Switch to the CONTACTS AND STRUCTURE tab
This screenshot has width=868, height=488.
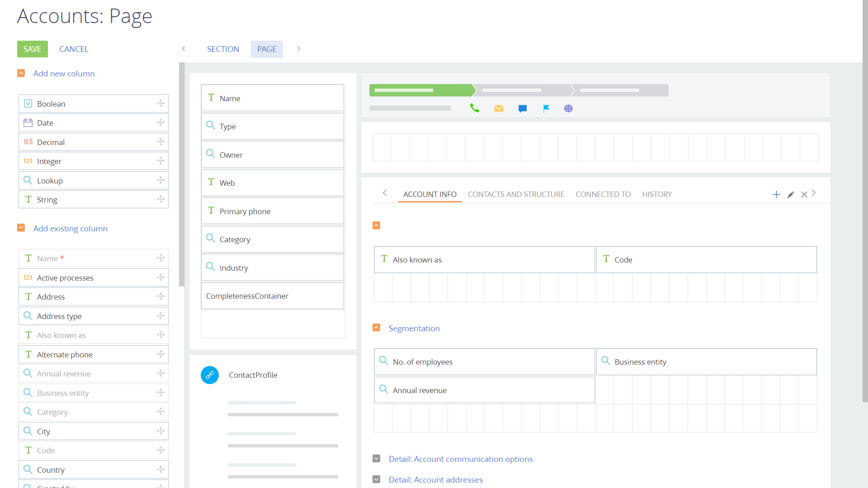[516, 194]
